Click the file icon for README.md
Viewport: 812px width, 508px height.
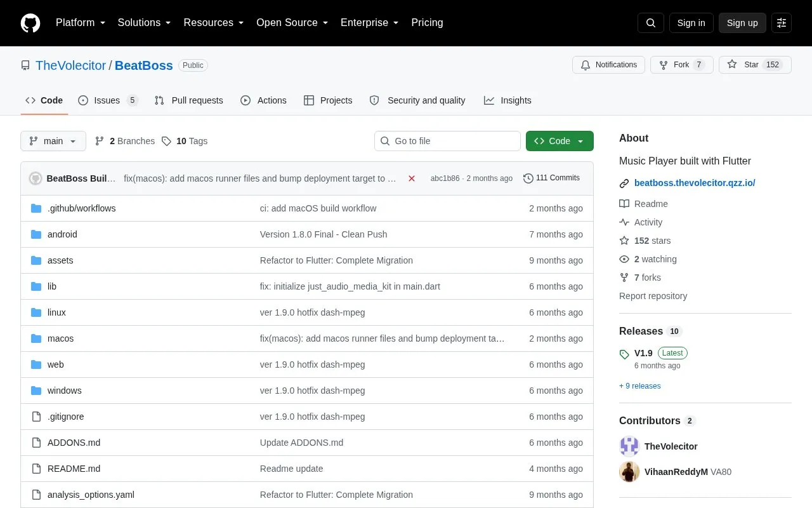click(36, 469)
